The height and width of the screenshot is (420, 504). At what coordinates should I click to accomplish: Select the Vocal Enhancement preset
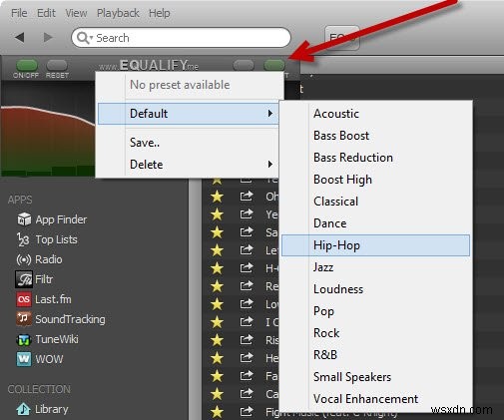click(375, 399)
